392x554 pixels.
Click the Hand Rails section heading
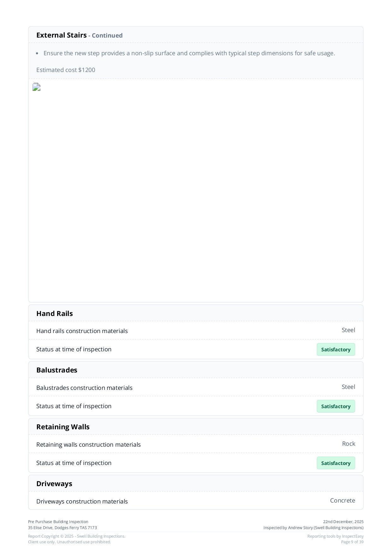55,313
